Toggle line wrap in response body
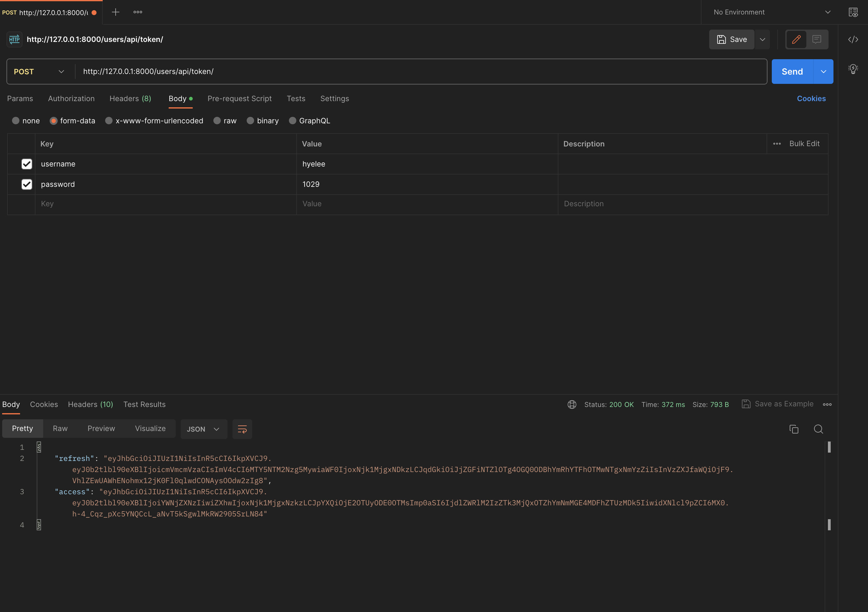868x612 pixels. [x=242, y=429]
